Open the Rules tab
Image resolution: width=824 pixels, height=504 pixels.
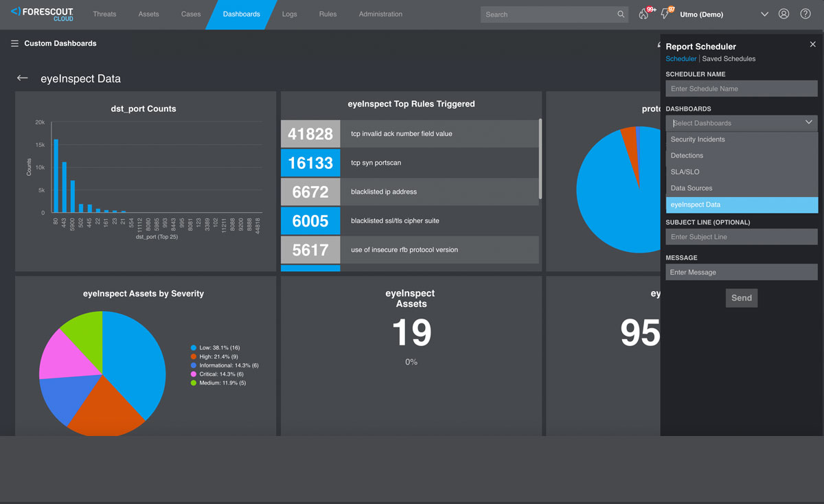(x=328, y=14)
